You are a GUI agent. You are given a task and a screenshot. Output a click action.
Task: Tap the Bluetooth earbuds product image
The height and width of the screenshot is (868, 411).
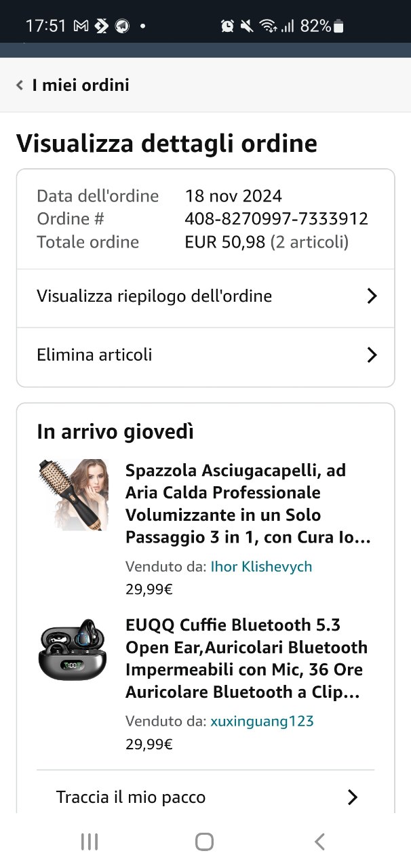coord(73,649)
